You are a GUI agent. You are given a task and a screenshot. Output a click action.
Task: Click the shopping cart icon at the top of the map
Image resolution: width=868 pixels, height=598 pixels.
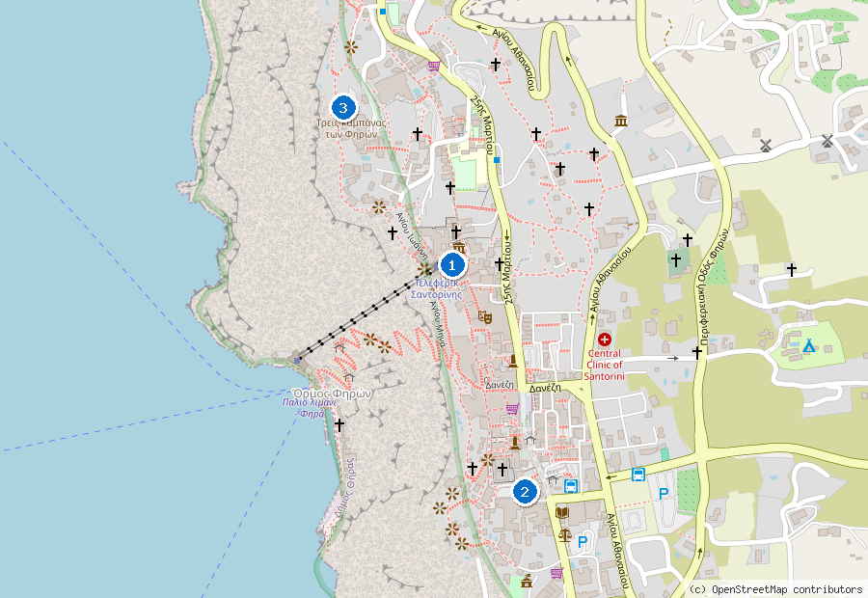(434, 66)
